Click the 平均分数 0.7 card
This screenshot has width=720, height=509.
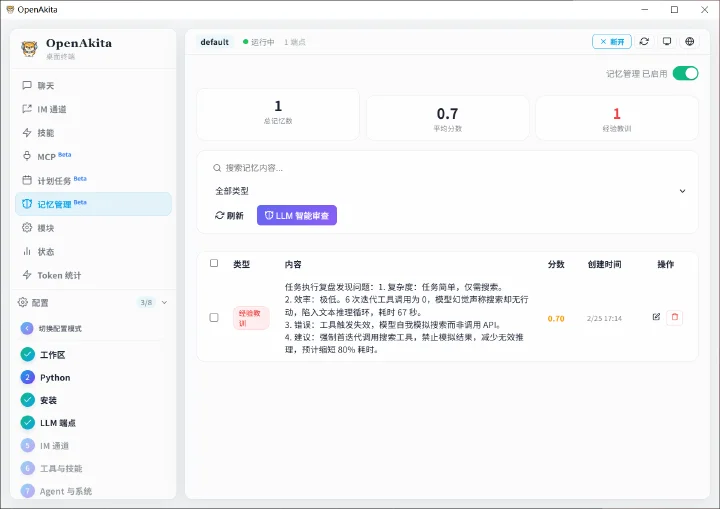coord(448,118)
